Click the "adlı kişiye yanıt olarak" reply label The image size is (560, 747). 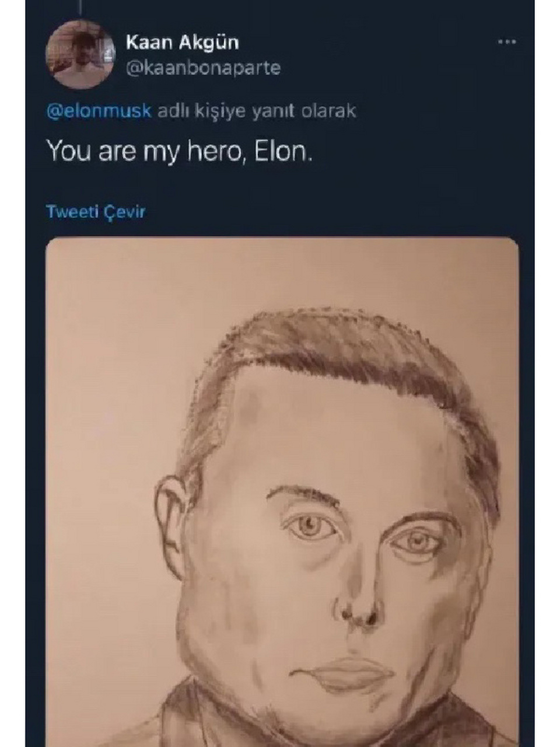coord(257,111)
